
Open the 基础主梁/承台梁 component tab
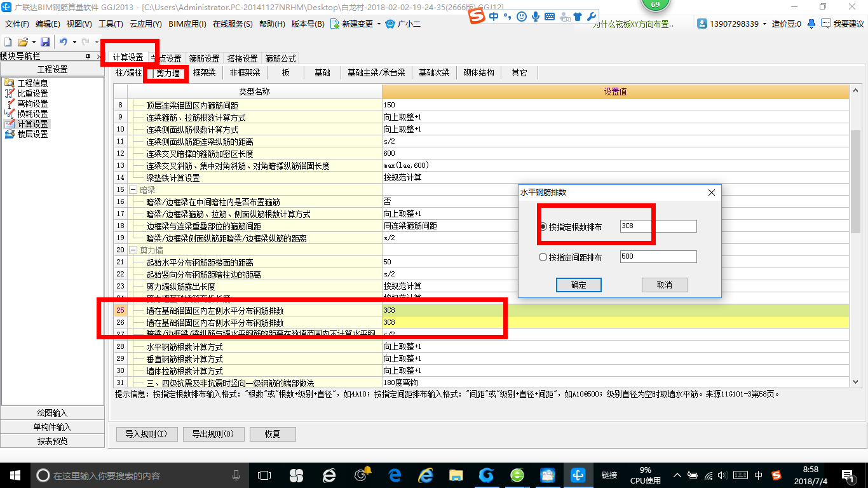376,73
